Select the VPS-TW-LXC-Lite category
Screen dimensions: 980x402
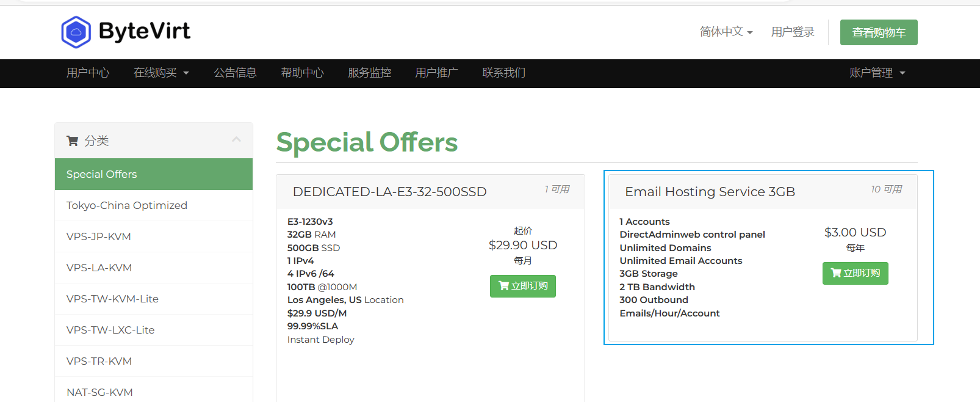pos(110,330)
